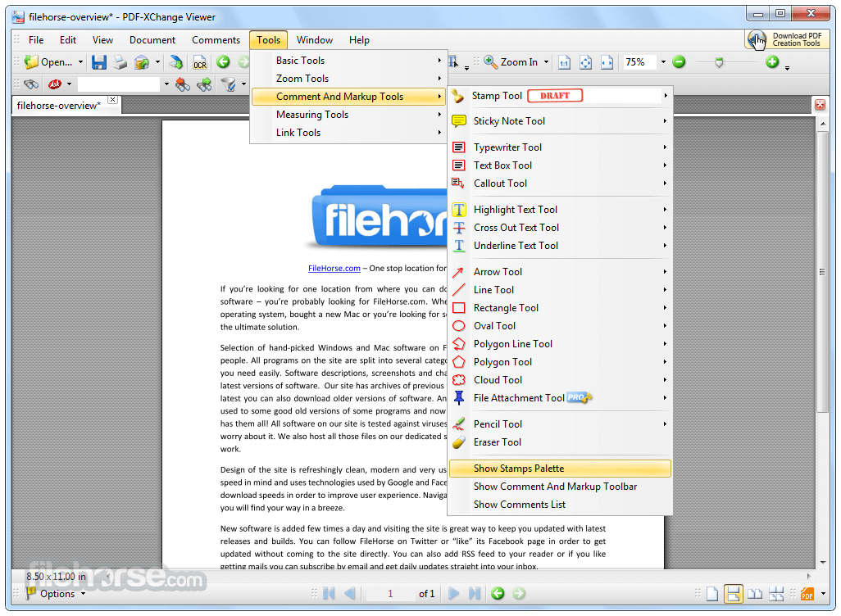Go to first page icon
This screenshot has width=841, height=616.
pos(329,594)
